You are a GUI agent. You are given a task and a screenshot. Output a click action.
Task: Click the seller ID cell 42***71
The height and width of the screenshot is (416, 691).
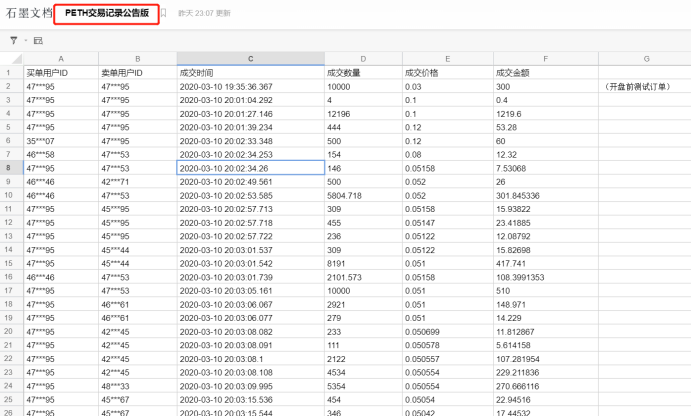point(137,182)
